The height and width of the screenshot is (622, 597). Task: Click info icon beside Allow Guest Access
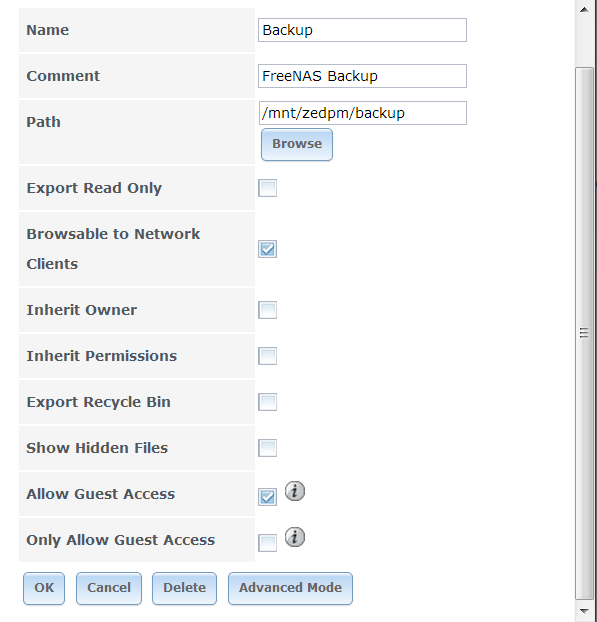[x=295, y=491]
